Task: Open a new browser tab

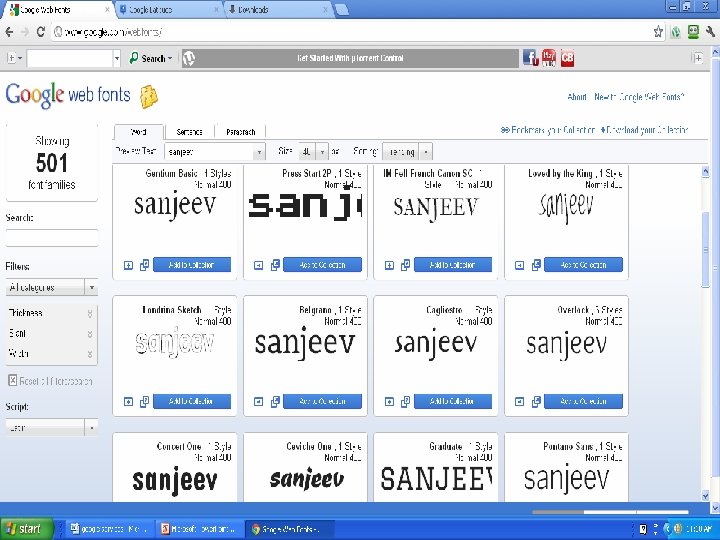Action: pos(342,10)
